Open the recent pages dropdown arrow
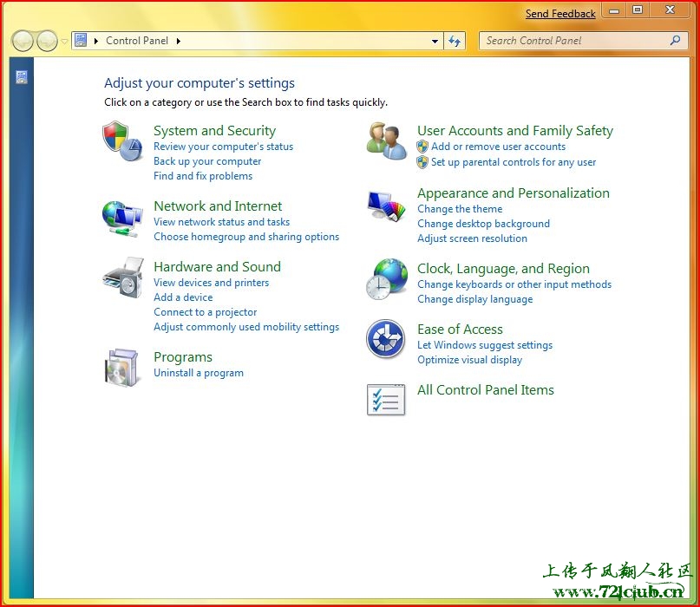700x607 pixels. pyautogui.click(x=64, y=42)
